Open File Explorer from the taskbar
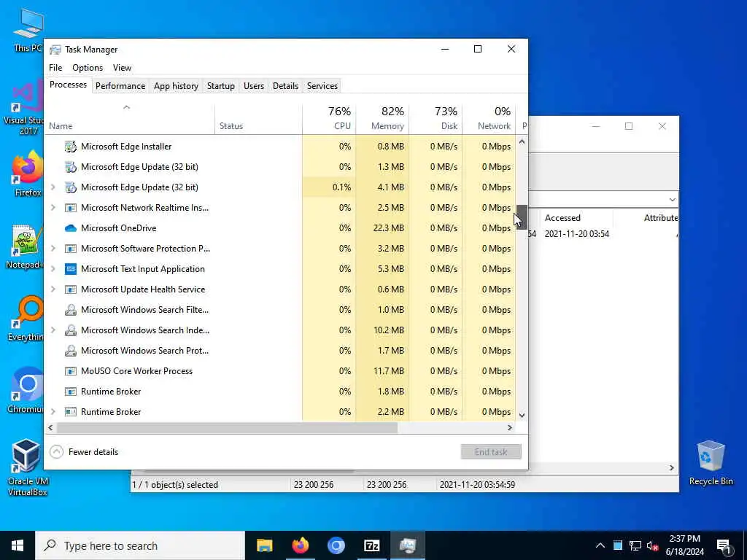This screenshot has height=560, width=747. (264, 545)
